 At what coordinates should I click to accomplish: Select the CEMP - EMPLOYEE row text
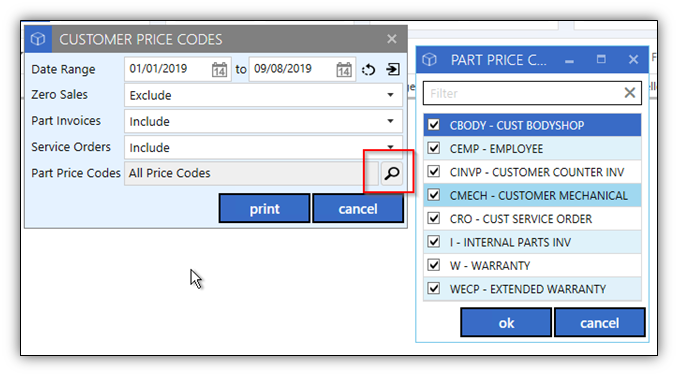coord(496,149)
